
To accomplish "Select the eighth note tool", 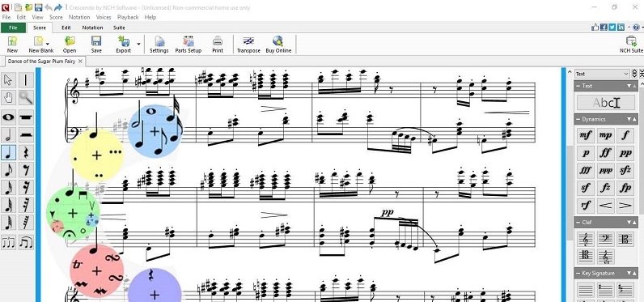I will (8, 170).
